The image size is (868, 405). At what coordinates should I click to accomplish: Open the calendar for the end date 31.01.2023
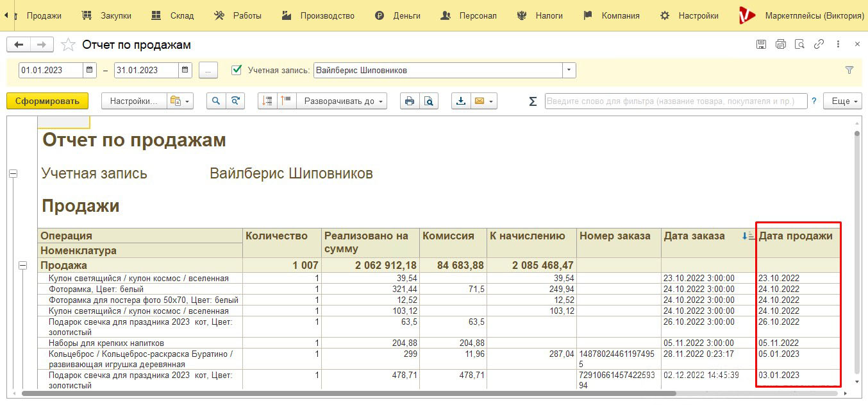pyautogui.click(x=185, y=70)
